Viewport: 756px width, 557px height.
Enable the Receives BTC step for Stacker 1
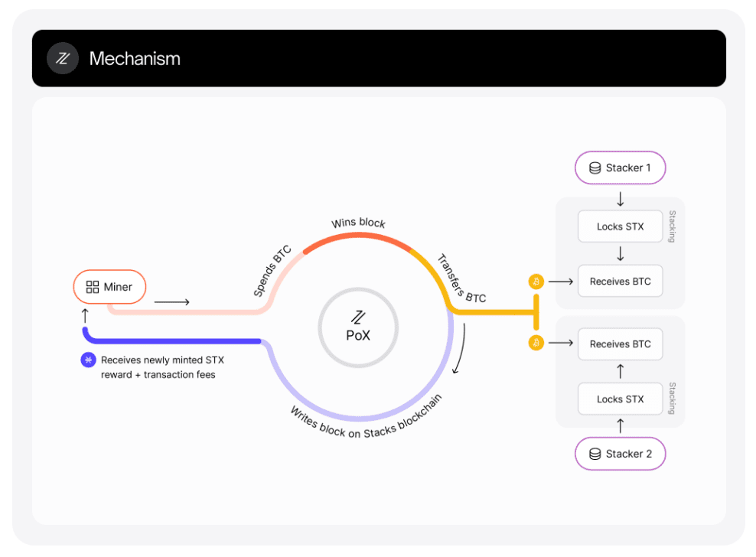(x=620, y=281)
